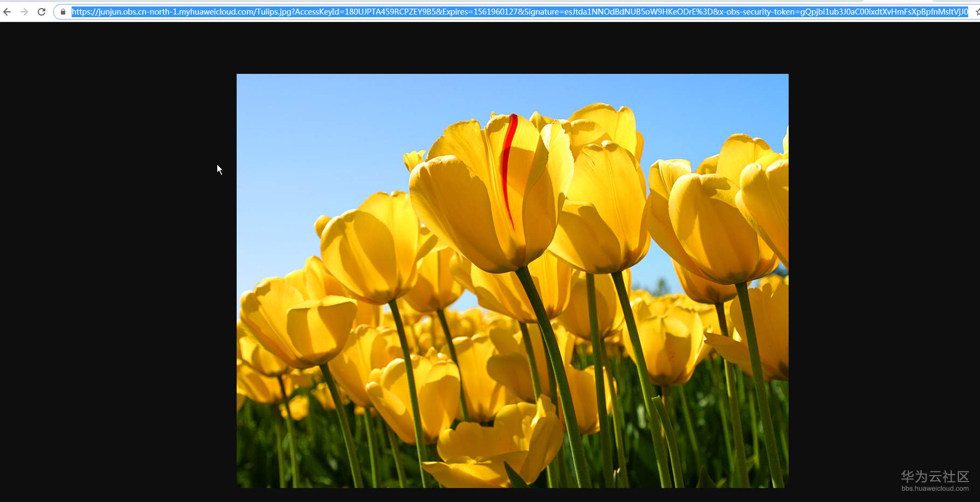The width and height of the screenshot is (980, 502).
Task: Click the yellow tulips image
Action: (512, 280)
